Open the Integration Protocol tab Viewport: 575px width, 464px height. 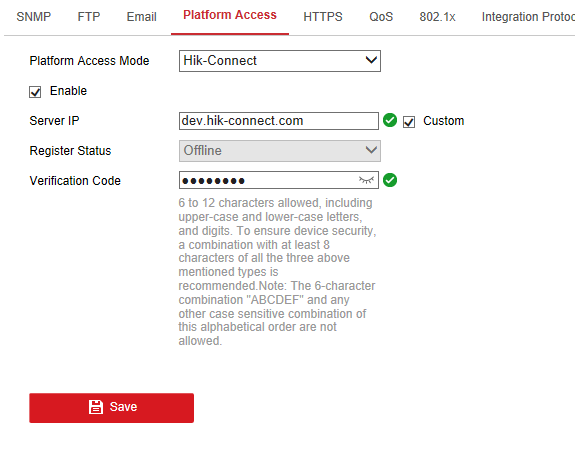(528, 17)
